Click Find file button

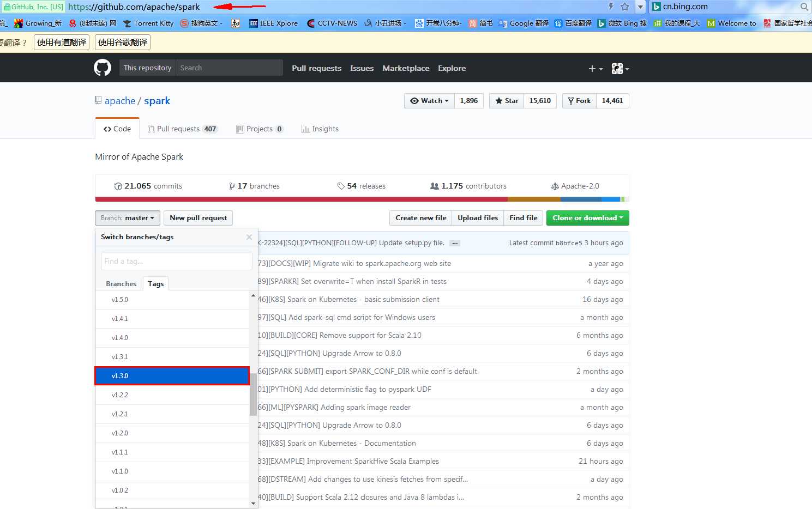click(524, 218)
